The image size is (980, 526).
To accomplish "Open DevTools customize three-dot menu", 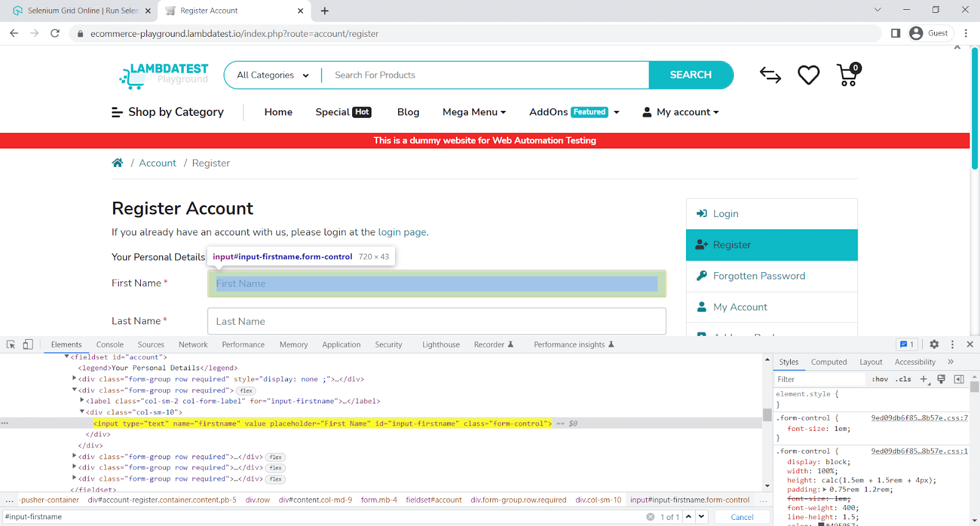I will pyautogui.click(x=952, y=345).
